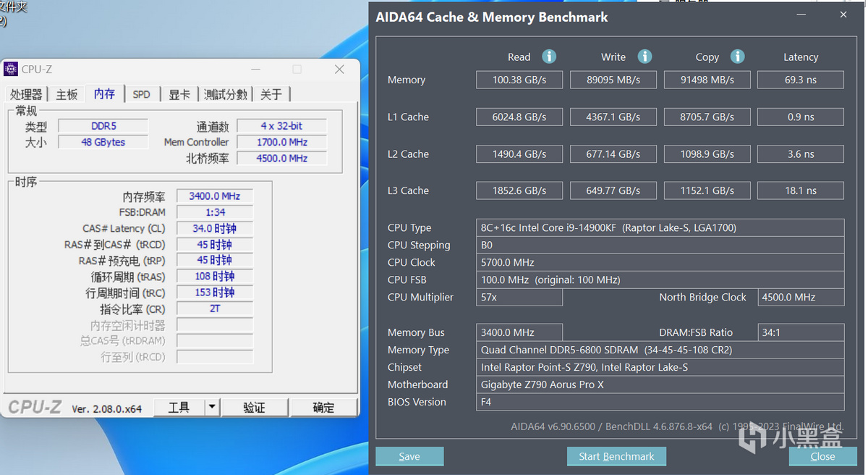Click the L2 Cache Write value 677.14 GB/s
Image resolution: width=868 pixels, height=475 pixels.
coord(613,154)
